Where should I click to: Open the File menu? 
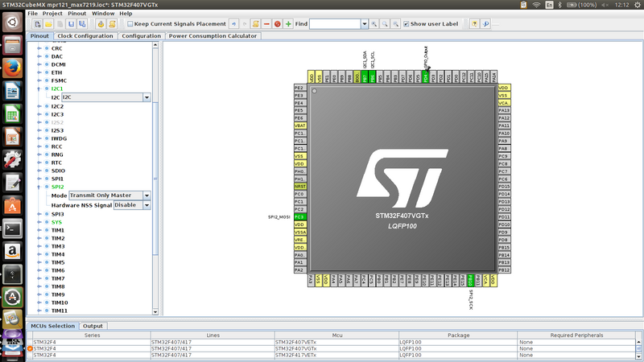point(32,14)
